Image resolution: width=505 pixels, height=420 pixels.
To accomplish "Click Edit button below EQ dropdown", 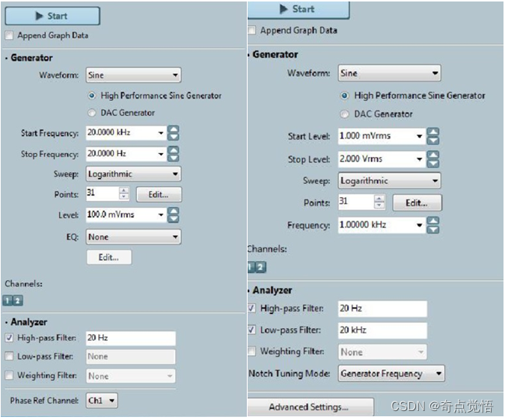I will (x=109, y=257).
